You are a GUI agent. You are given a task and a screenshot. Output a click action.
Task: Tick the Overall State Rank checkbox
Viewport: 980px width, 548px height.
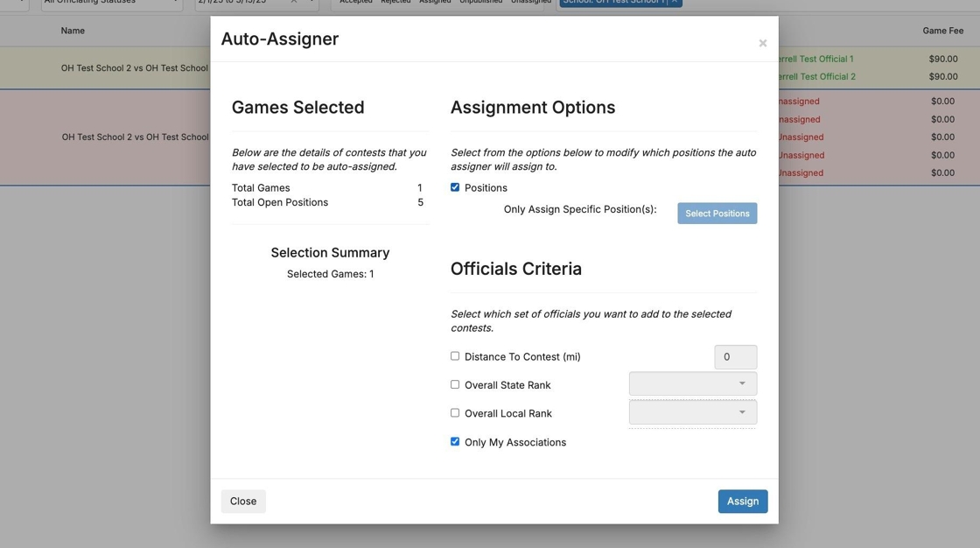click(455, 384)
